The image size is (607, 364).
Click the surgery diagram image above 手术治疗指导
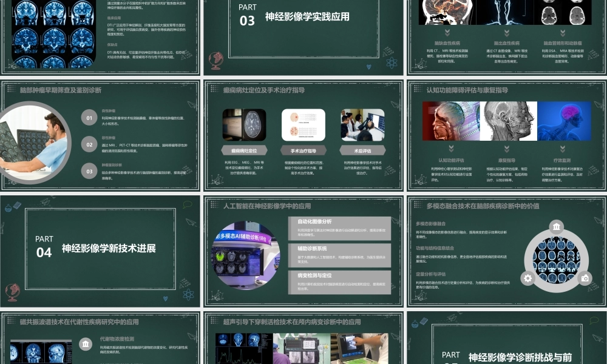[303, 124]
